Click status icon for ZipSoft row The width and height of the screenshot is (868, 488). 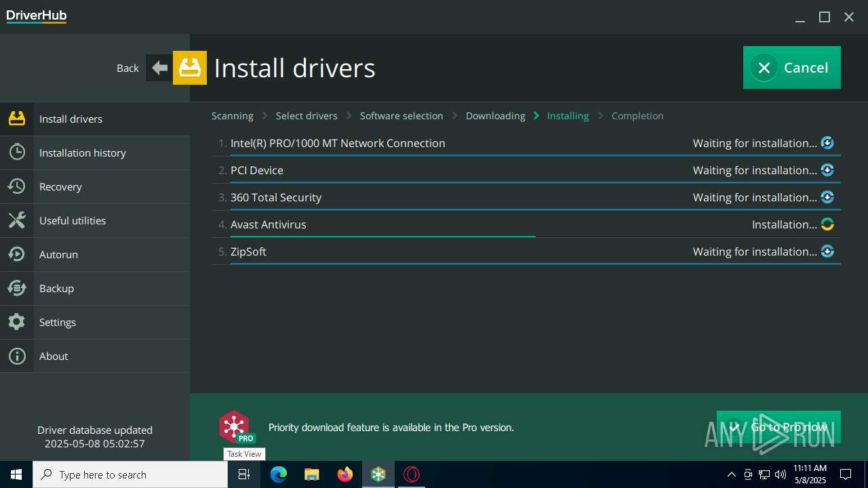827,251
